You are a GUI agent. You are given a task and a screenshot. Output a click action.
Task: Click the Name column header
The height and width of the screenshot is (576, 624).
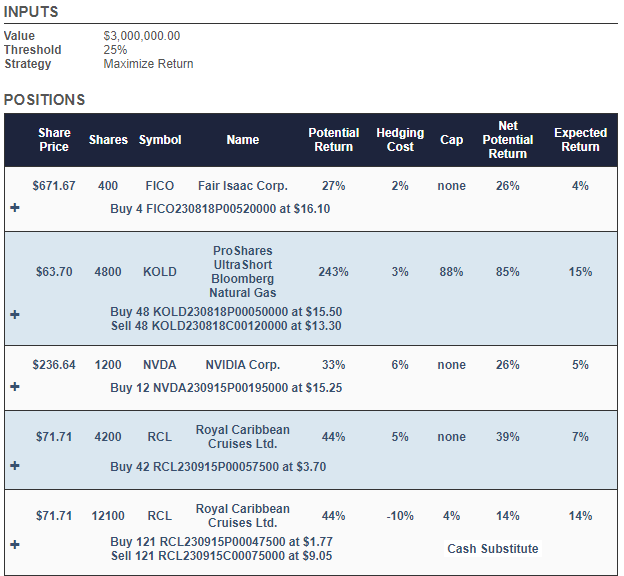[x=243, y=140]
